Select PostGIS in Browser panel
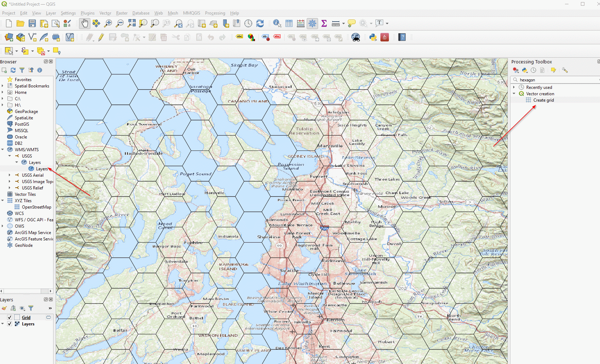Image resolution: width=600 pixels, height=364 pixels. 22,124
